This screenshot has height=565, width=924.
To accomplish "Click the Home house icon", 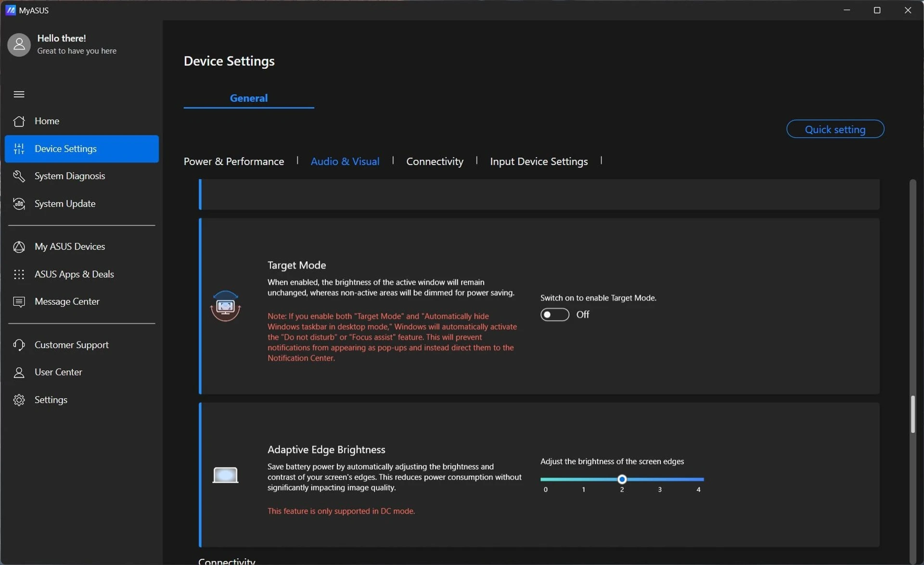I will point(19,121).
